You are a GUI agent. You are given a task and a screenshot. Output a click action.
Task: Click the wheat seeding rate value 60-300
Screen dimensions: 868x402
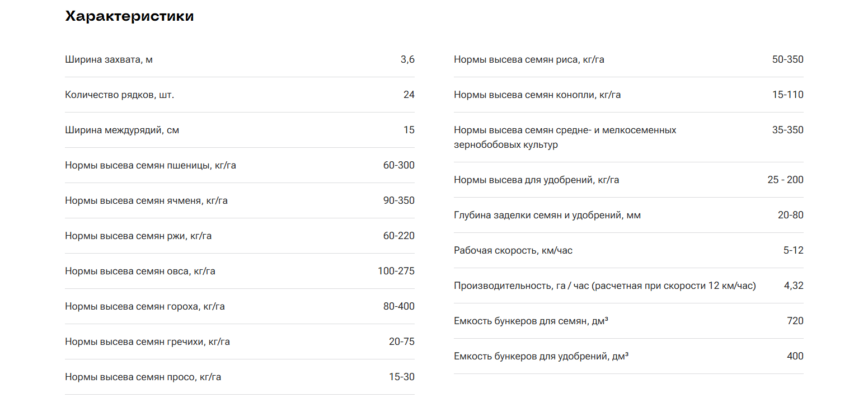[x=399, y=165]
